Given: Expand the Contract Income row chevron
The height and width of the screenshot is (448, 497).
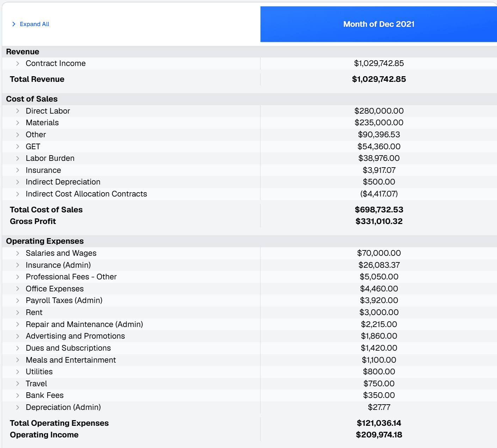Looking at the screenshot, I should click(x=18, y=63).
